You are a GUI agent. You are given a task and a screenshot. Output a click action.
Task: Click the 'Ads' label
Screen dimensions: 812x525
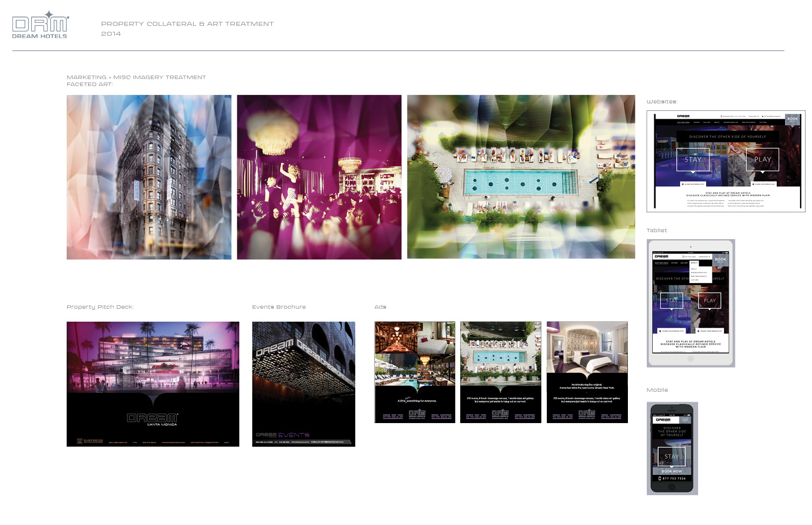[x=380, y=307]
